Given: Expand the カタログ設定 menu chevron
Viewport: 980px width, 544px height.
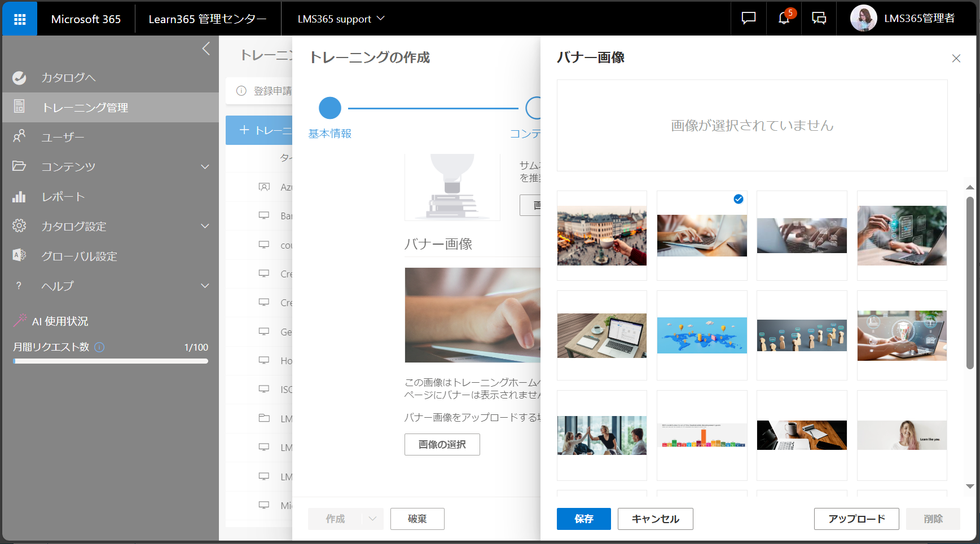Looking at the screenshot, I should (205, 226).
